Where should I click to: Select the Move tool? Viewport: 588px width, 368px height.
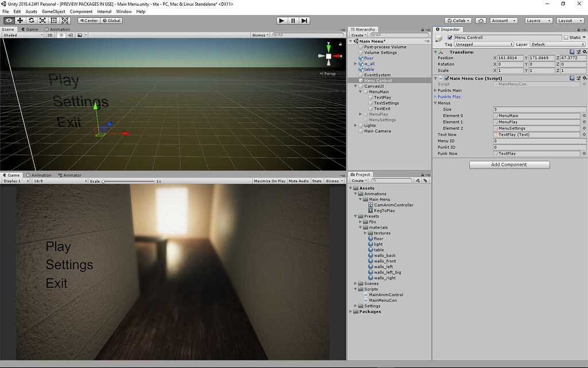click(19, 20)
